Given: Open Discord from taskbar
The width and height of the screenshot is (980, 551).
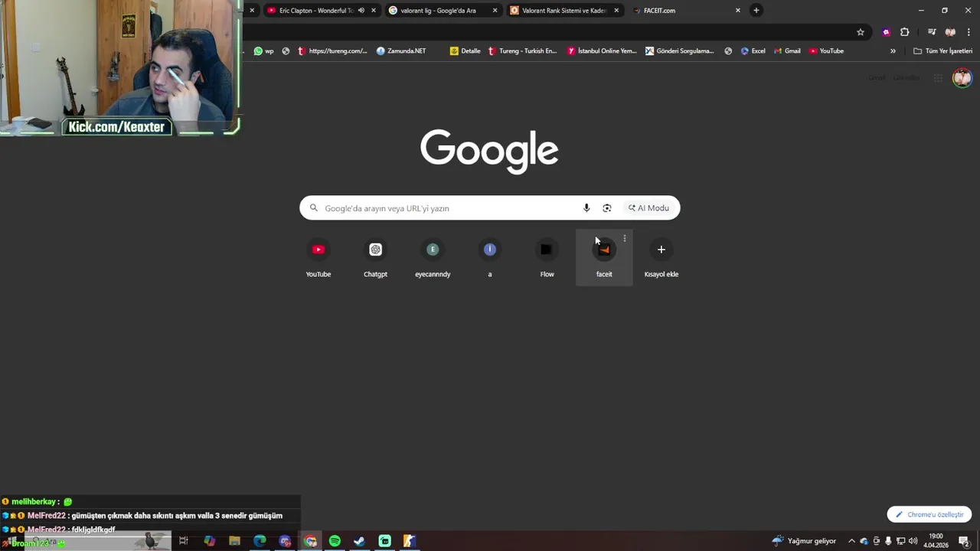Looking at the screenshot, I should (x=285, y=541).
